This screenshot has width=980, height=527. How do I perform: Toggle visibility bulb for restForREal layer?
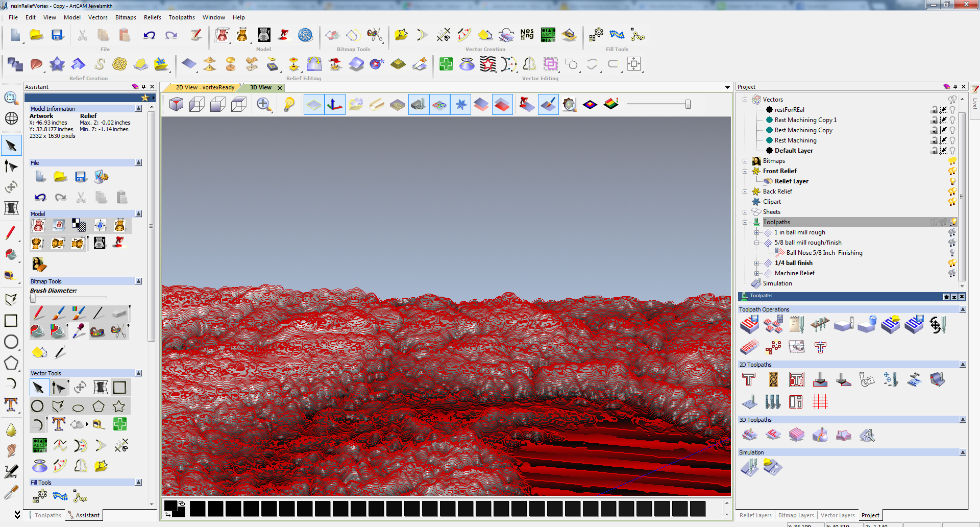(952, 110)
